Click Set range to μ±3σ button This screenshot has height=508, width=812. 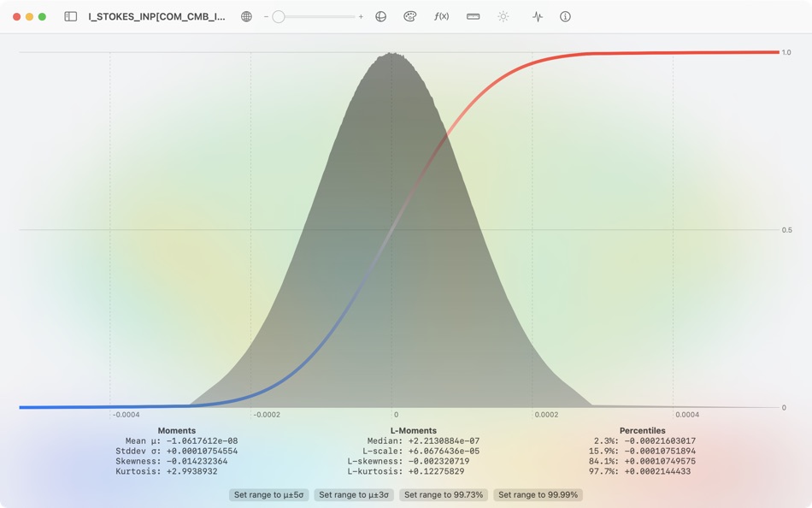tap(354, 494)
